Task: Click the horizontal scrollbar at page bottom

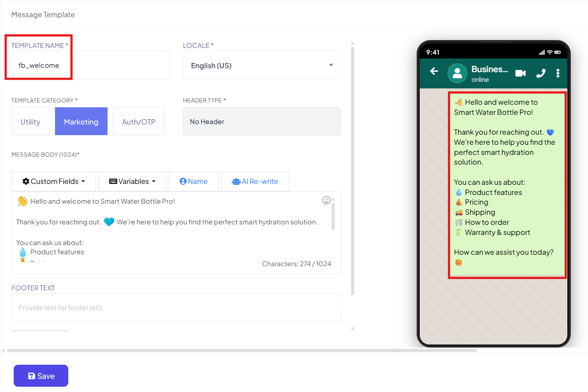Action: (242, 351)
